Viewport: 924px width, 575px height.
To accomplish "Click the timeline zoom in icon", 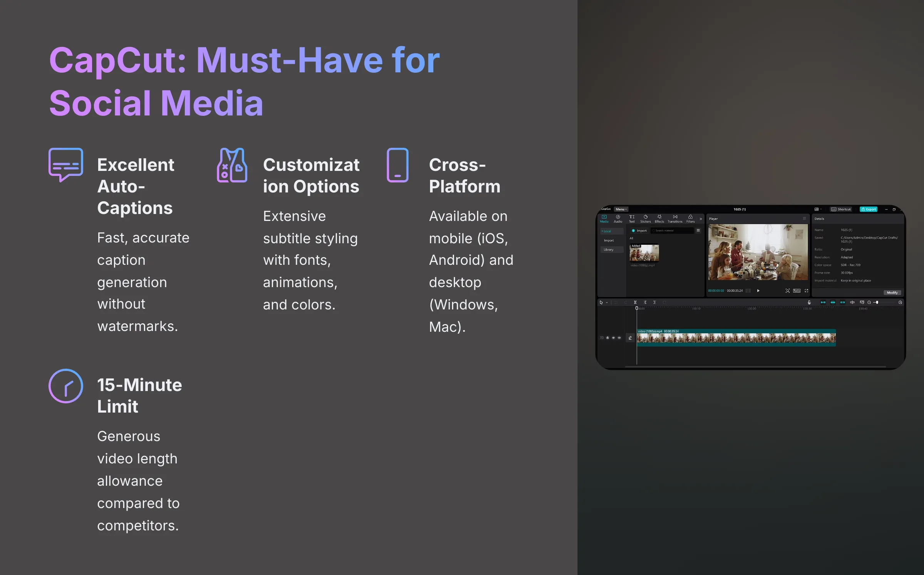I will (900, 303).
